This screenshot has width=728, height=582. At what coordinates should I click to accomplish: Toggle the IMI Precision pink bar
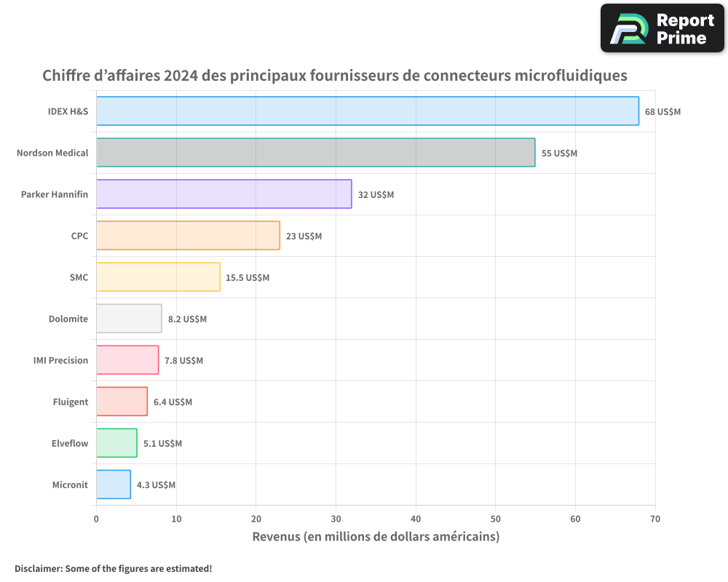[x=127, y=360]
